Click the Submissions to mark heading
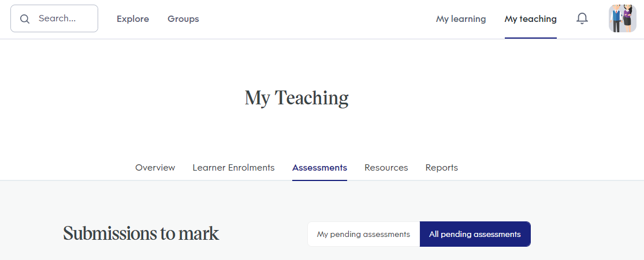The height and width of the screenshot is (260, 644). [x=141, y=233]
